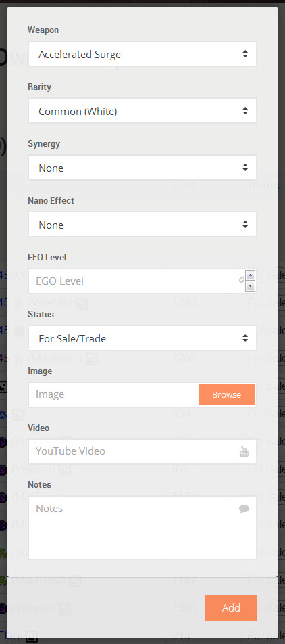Expand the Synergy dropdown
285x644 pixels.
142,168
